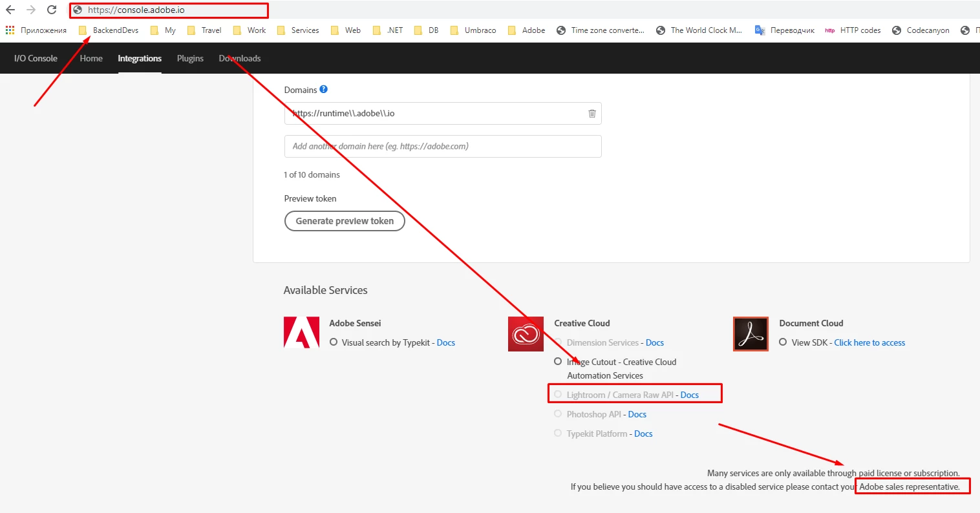Switch to the Plugins tab
The image size is (980, 513).
[x=190, y=58]
